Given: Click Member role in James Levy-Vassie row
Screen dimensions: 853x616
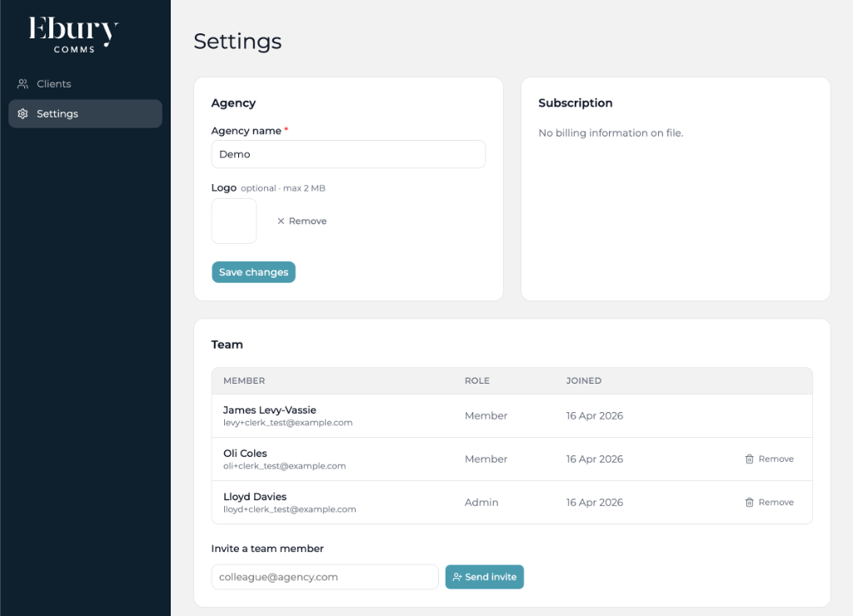Looking at the screenshot, I should [x=486, y=415].
